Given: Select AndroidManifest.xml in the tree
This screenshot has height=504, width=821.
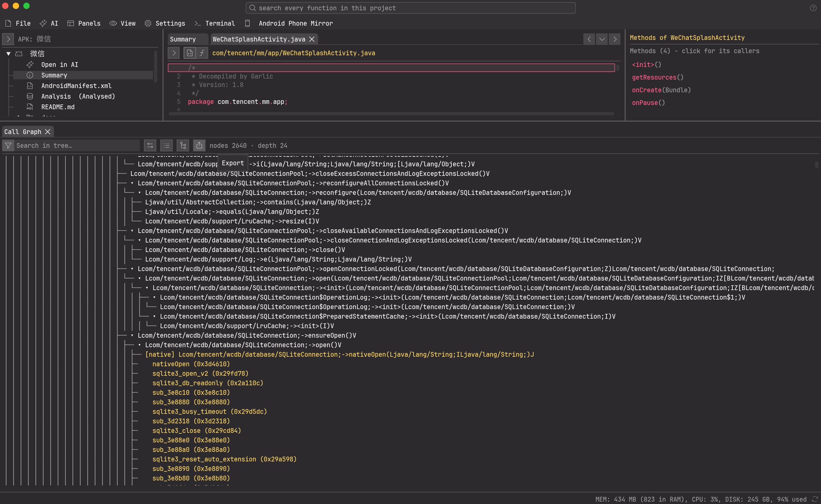Looking at the screenshot, I should point(76,86).
